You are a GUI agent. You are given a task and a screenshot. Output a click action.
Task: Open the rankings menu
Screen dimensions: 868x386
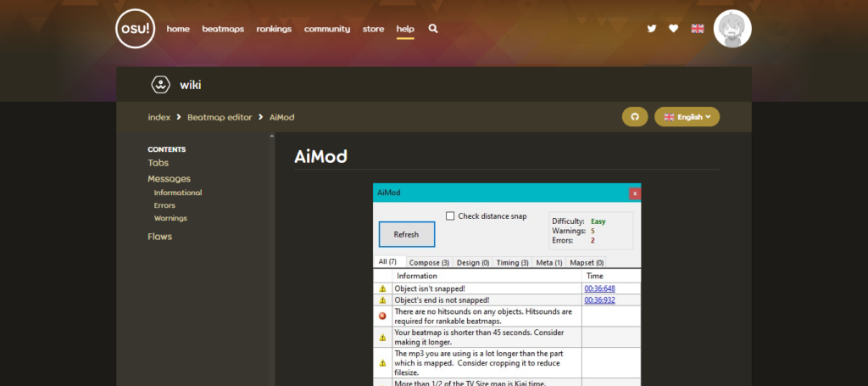(274, 29)
